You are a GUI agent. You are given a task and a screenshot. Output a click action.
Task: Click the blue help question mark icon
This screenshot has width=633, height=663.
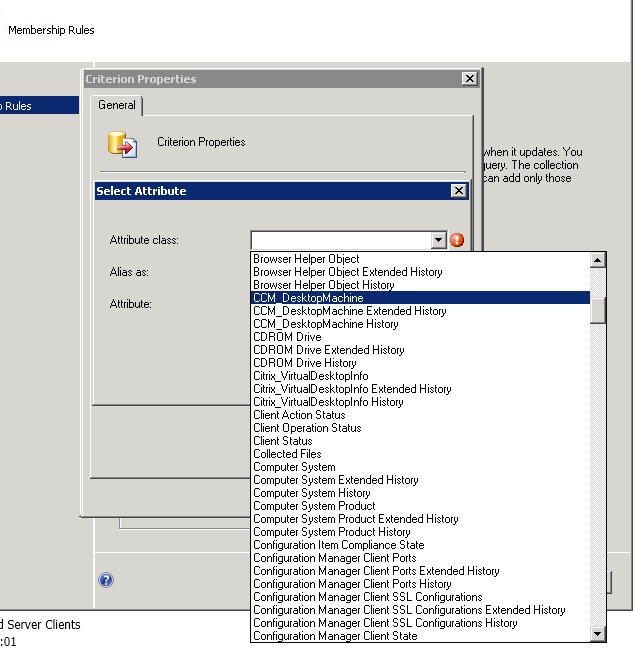(106, 580)
